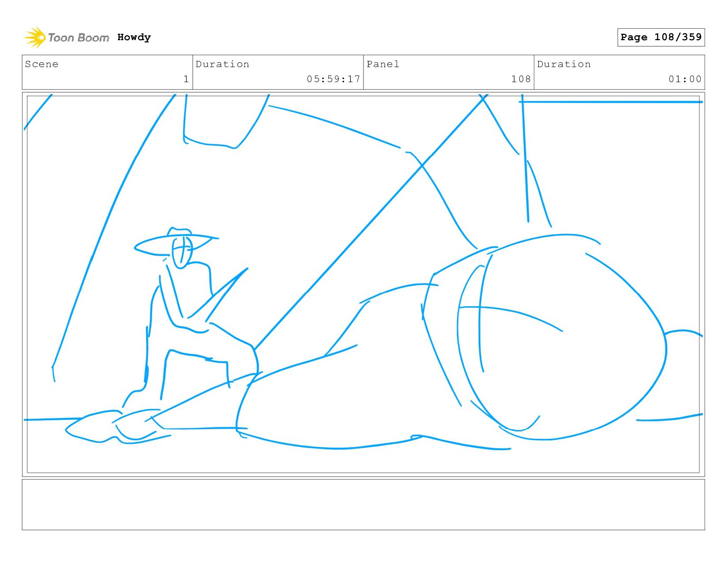Click the "Scene" header label
This screenshot has height=563, width=728.
(x=41, y=64)
